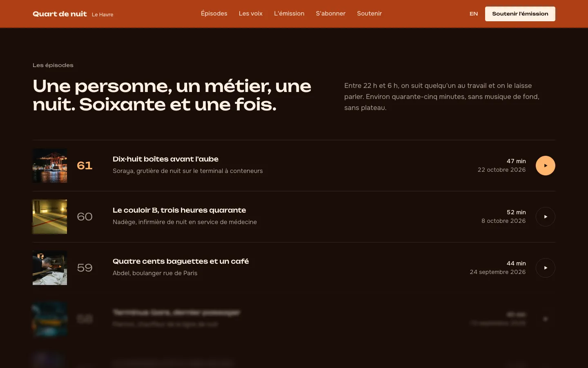
Task: Click the description Nadège, infirmière de nuit
Action: click(185, 222)
